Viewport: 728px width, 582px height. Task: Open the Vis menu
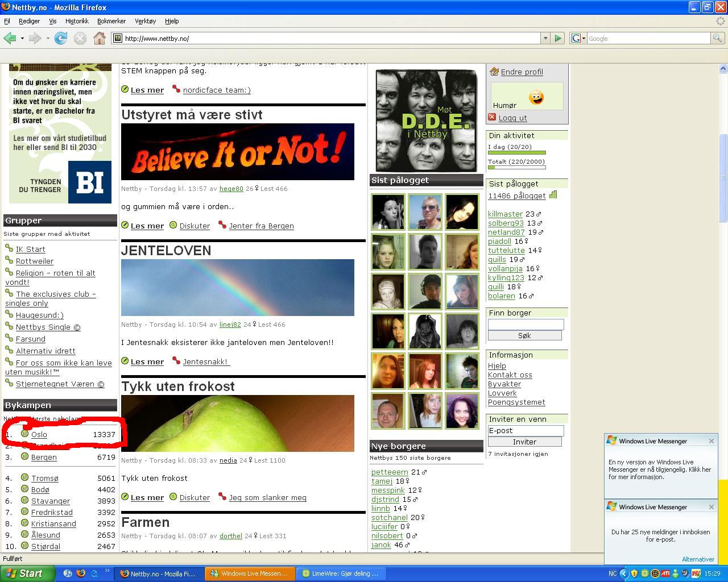point(52,21)
